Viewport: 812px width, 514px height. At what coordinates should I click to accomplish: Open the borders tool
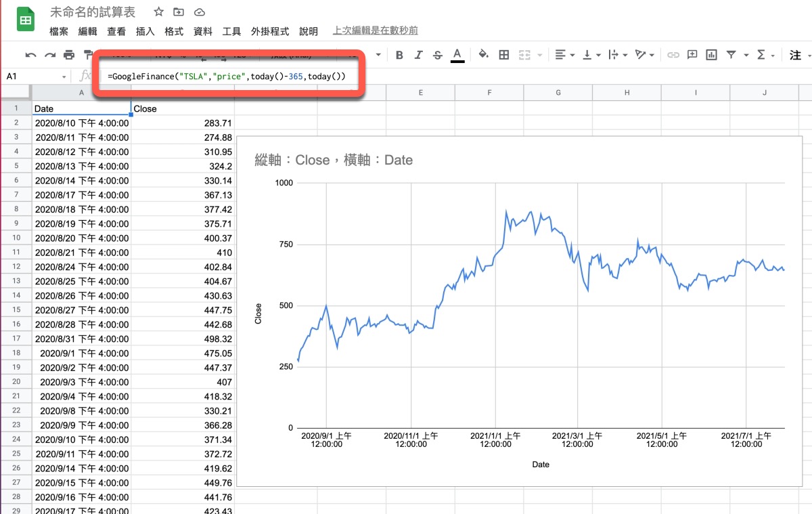tap(503, 55)
